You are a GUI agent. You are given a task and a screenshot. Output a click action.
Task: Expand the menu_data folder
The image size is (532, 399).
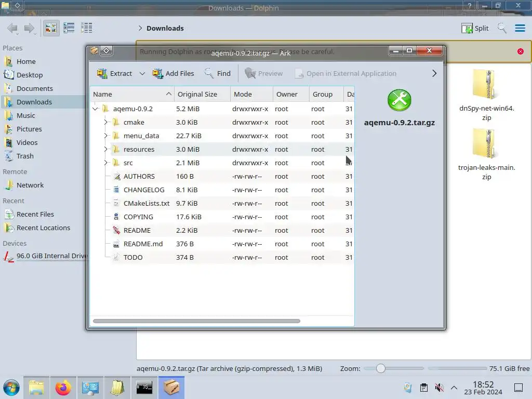point(105,136)
